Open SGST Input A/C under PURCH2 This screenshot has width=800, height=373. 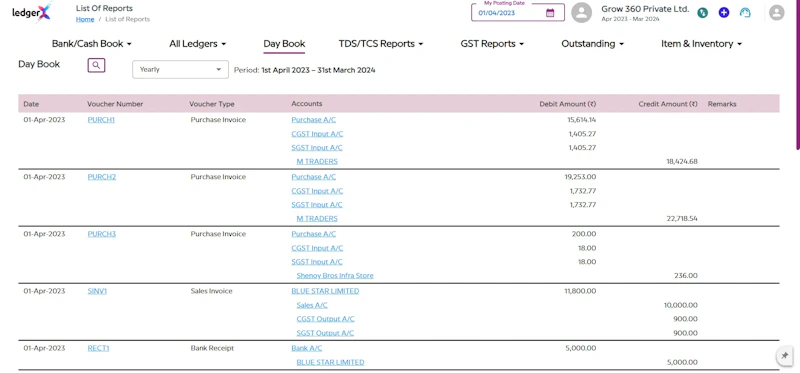317,205
